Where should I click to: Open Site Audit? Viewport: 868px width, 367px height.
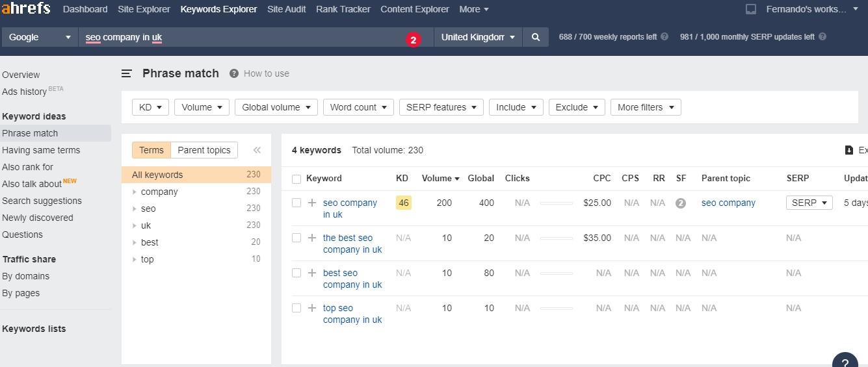pyautogui.click(x=286, y=9)
